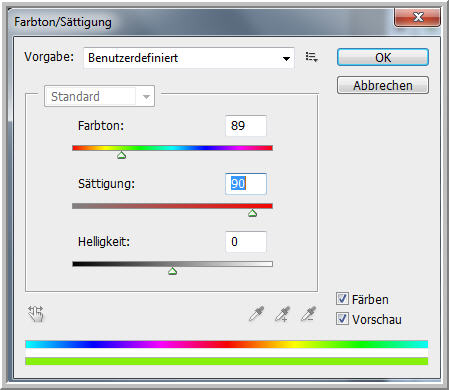Screen dimensions: 449x390
Task: Click the Farbton hue spectrum track
Action: point(172,148)
